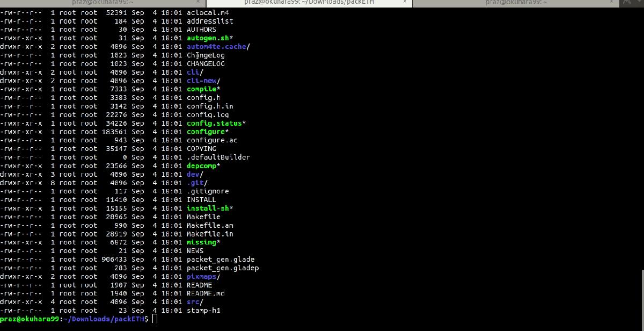Click the config.log file name

(x=208, y=114)
